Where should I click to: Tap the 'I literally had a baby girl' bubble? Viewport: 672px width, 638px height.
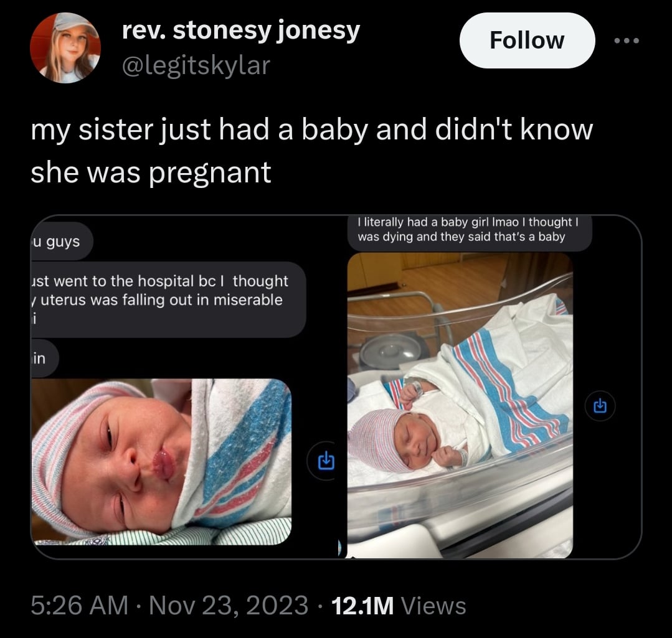[x=470, y=233]
